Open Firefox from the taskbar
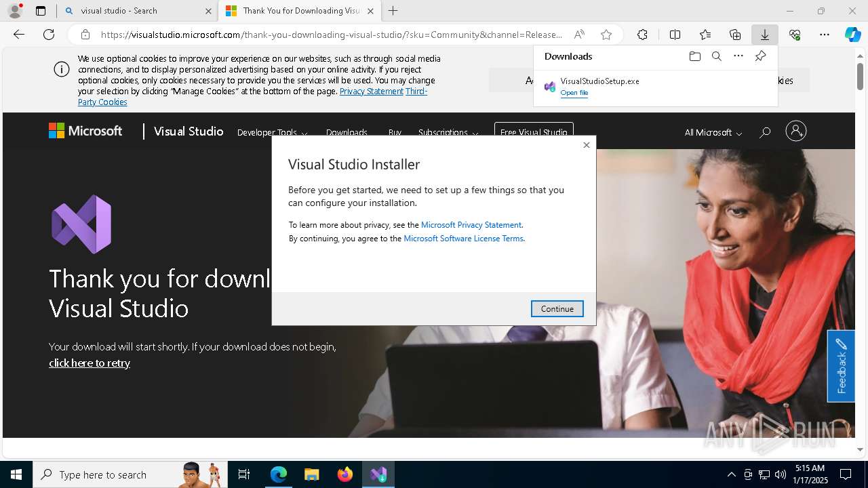Screen dimensions: 868x488 pyautogui.click(x=344, y=474)
